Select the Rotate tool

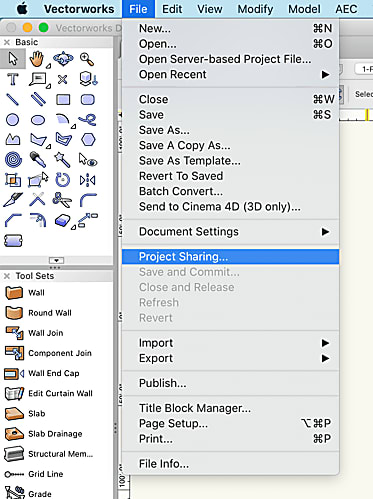point(63,180)
